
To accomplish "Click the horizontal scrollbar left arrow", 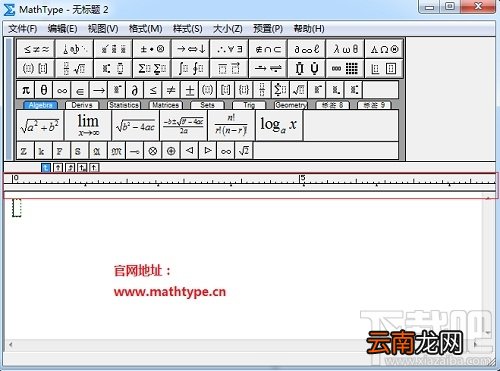I will (x=11, y=345).
